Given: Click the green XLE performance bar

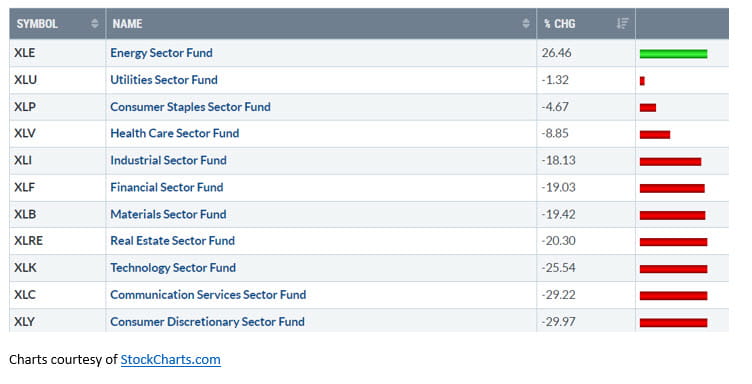Looking at the screenshot, I should 673,54.
